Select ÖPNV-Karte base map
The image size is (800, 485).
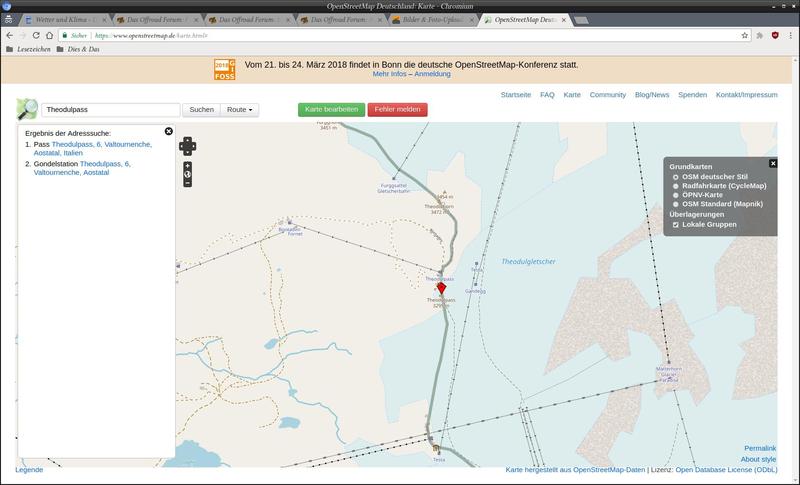point(676,195)
